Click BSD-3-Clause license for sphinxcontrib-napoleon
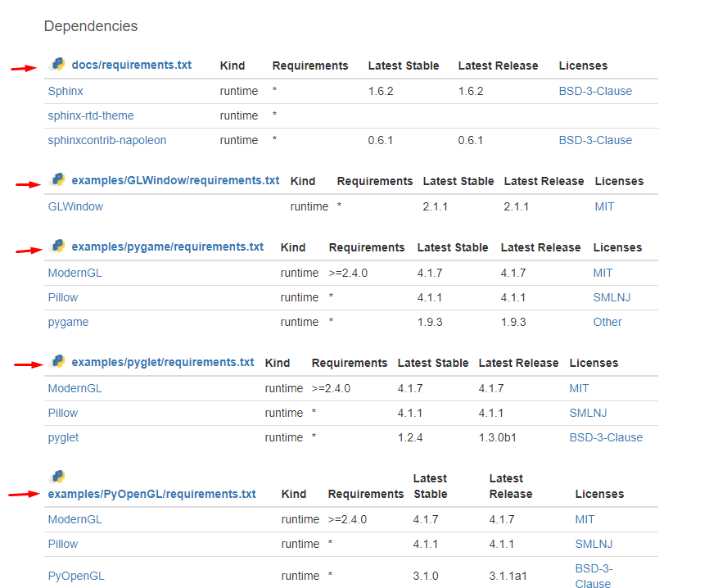Viewport: 718px width, 588px height. tap(595, 140)
